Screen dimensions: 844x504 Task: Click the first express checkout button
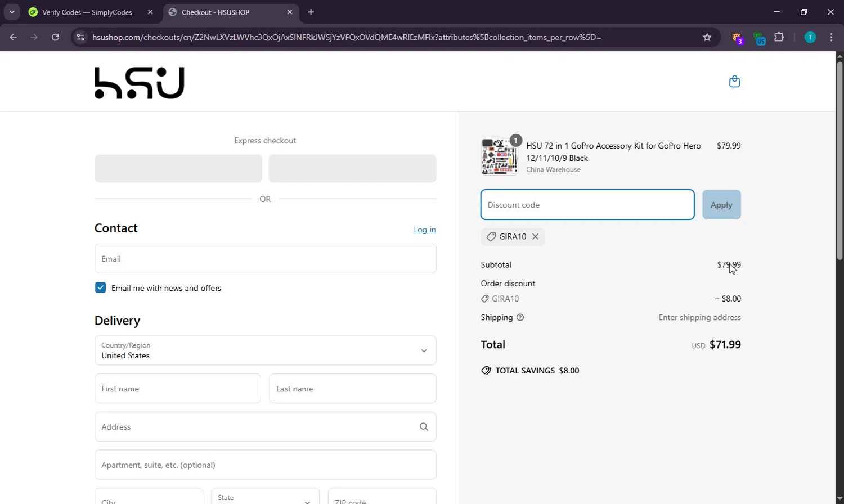pos(178,168)
